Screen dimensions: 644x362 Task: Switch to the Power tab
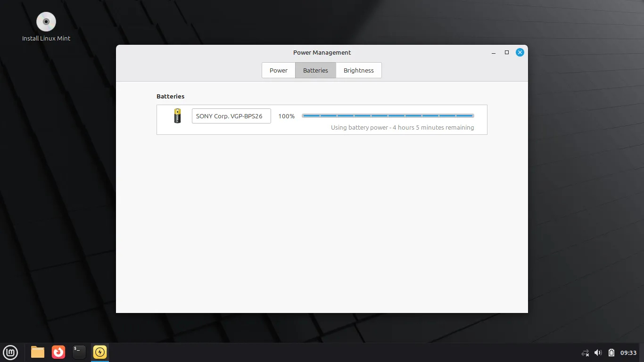click(278, 70)
